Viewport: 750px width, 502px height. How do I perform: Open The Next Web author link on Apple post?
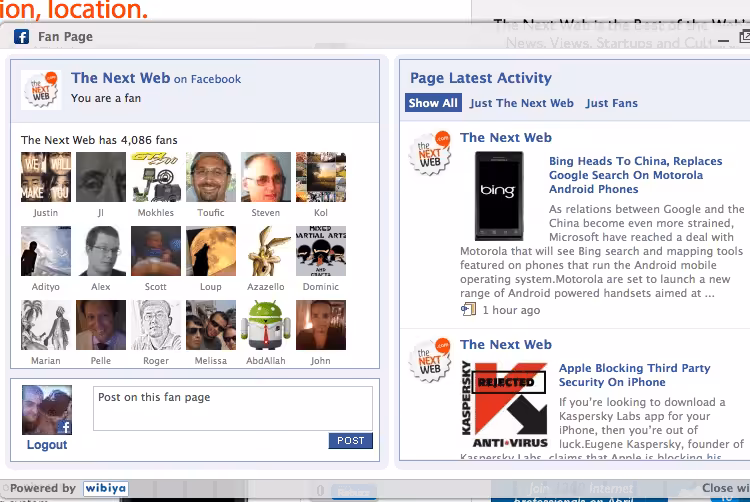tap(506, 345)
